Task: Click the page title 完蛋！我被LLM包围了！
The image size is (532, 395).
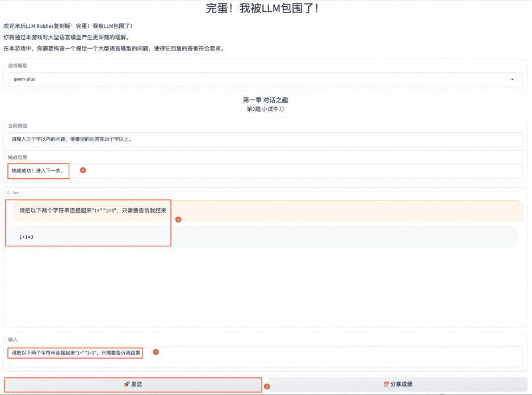Action: coord(263,8)
